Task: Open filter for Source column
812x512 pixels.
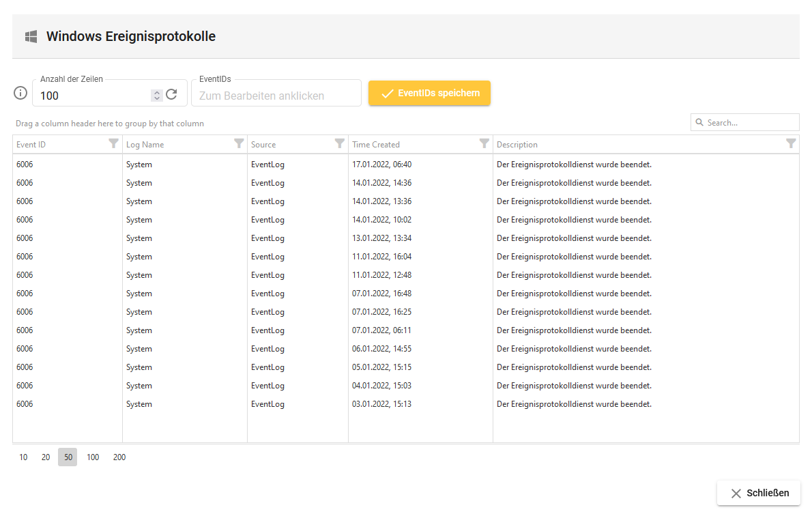Action: (x=339, y=144)
